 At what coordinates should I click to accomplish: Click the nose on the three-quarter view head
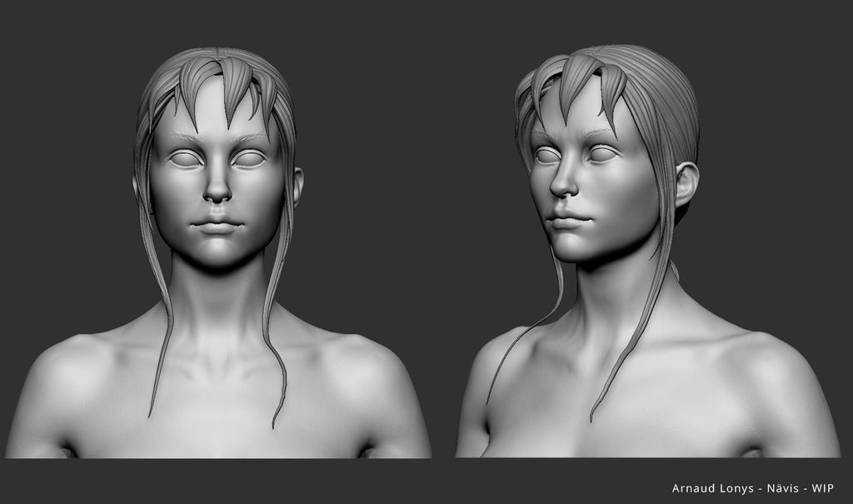(x=563, y=183)
